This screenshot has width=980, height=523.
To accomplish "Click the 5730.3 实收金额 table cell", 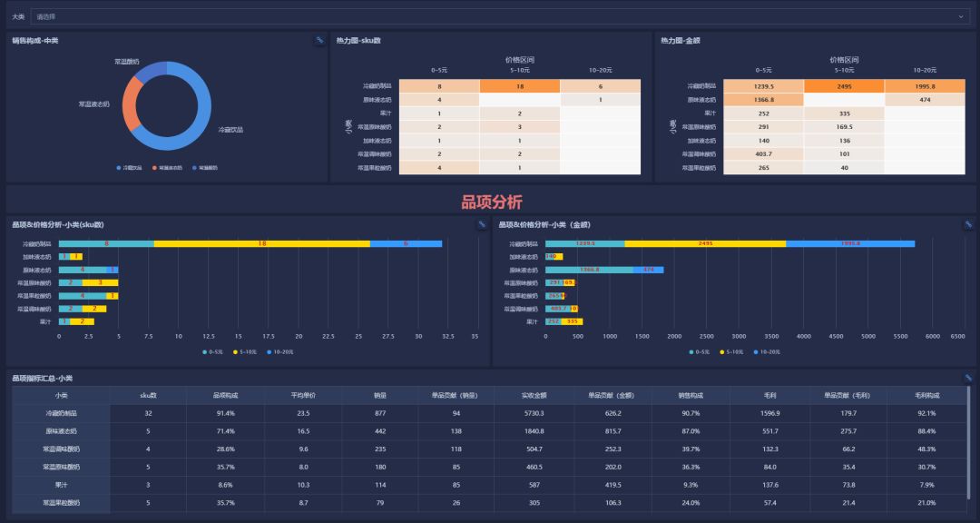I will point(534,413).
